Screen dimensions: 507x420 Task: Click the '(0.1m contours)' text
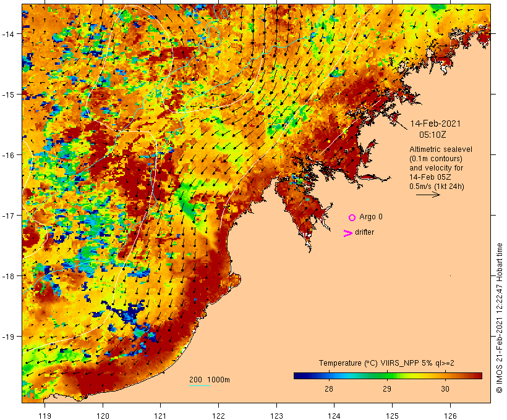tap(436, 159)
